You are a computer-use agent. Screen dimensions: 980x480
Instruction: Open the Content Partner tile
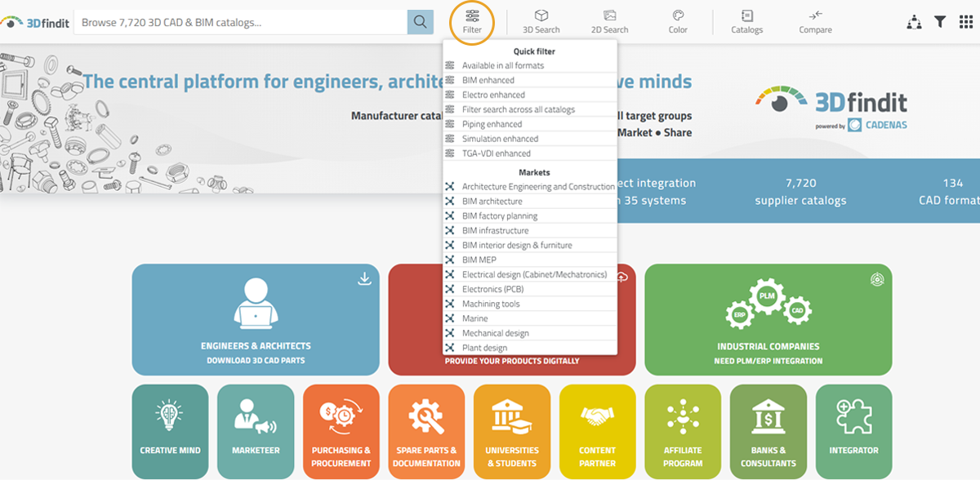(x=597, y=432)
